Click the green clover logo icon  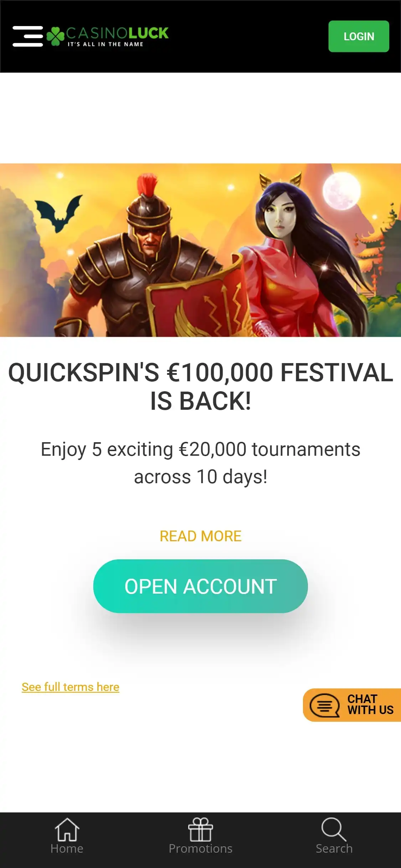click(55, 36)
